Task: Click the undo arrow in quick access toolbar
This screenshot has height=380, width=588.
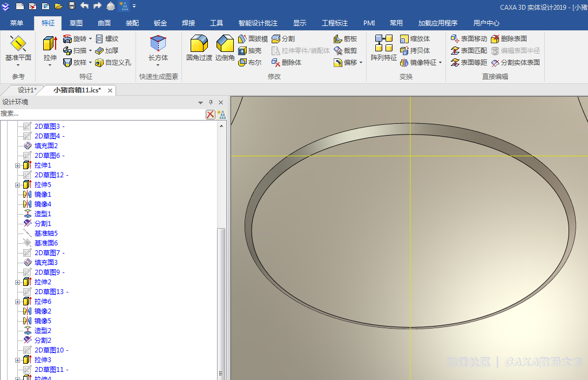Action: pyautogui.click(x=84, y=5)
